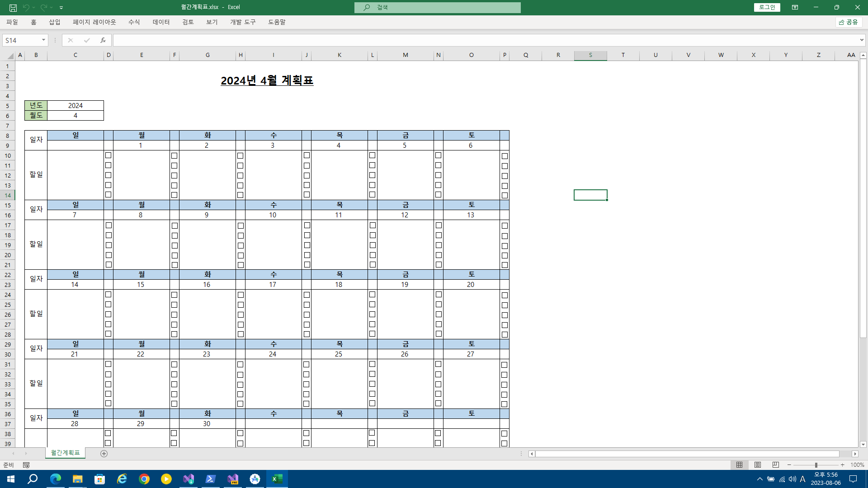The image size is (868, 488).
Task: Click the 로그인 sign-in button
Action: pos(767,7)
